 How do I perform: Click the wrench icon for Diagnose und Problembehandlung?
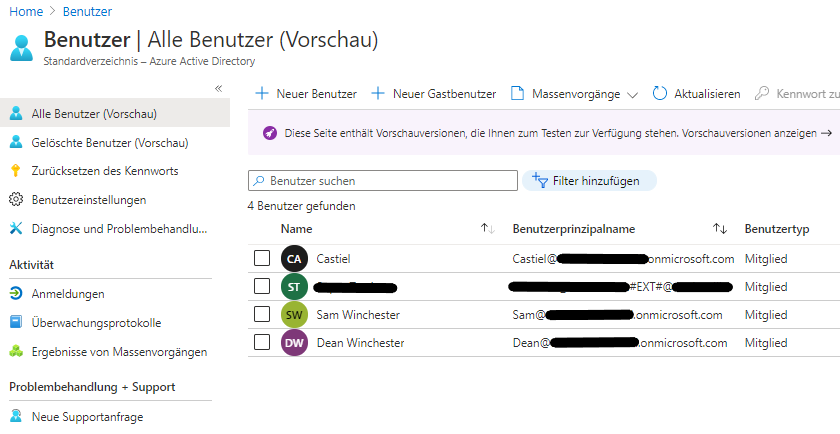[16, 228]
